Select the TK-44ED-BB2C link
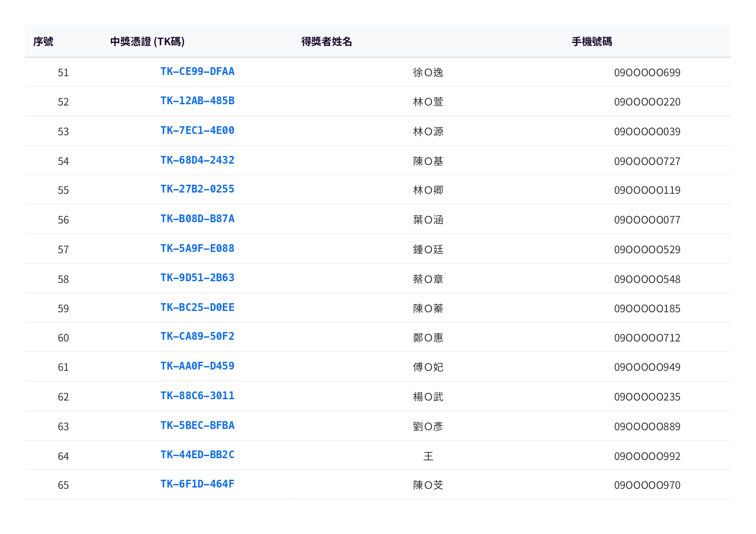The height and width of the screenshot is (534, 756). (x=197, y=455)
